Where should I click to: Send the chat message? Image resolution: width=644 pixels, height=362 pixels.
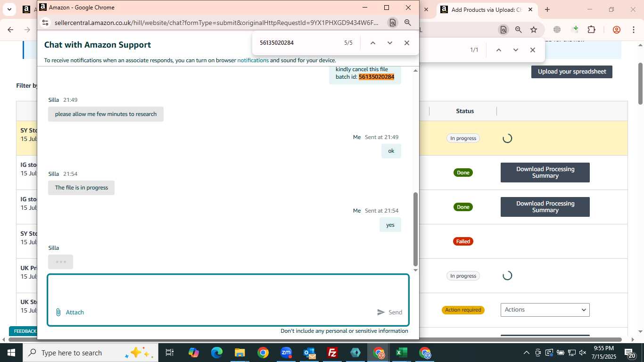point(389,312)
